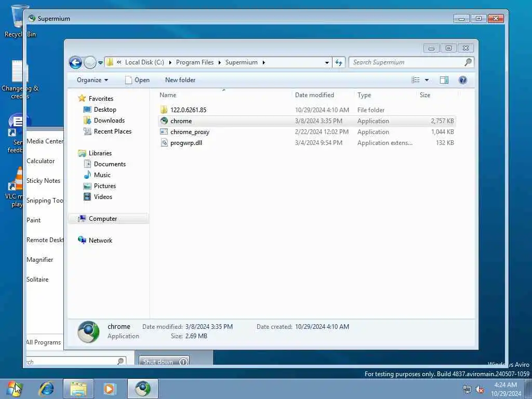Open Solitaire from Start menu

coord(37,280)
